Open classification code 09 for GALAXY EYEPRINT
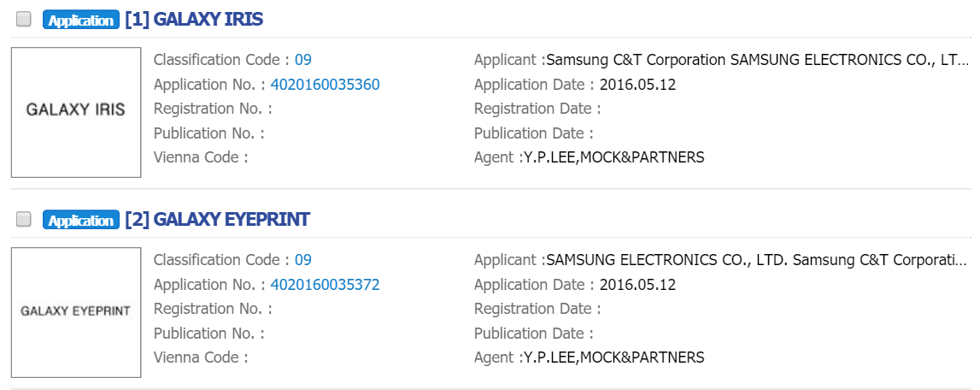This screenshot has height=390, width=980. point(303,260)
